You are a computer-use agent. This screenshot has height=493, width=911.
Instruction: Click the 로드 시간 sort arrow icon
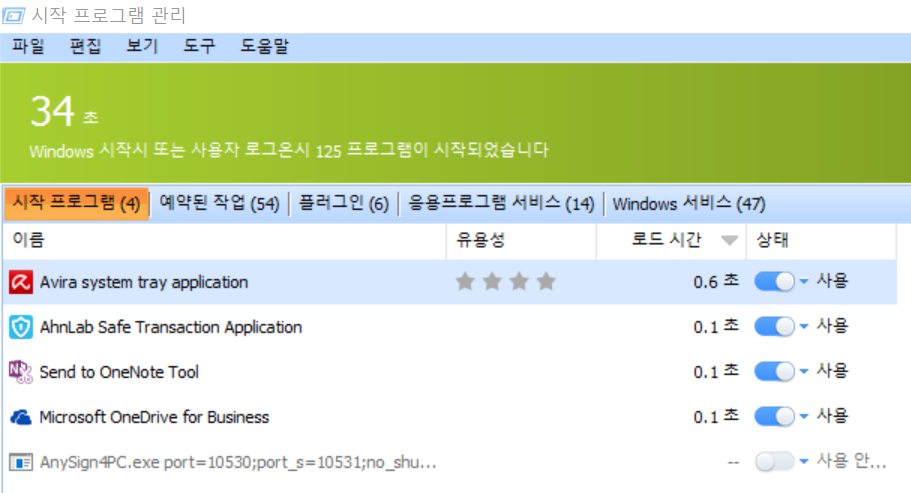tap(730, 240)
